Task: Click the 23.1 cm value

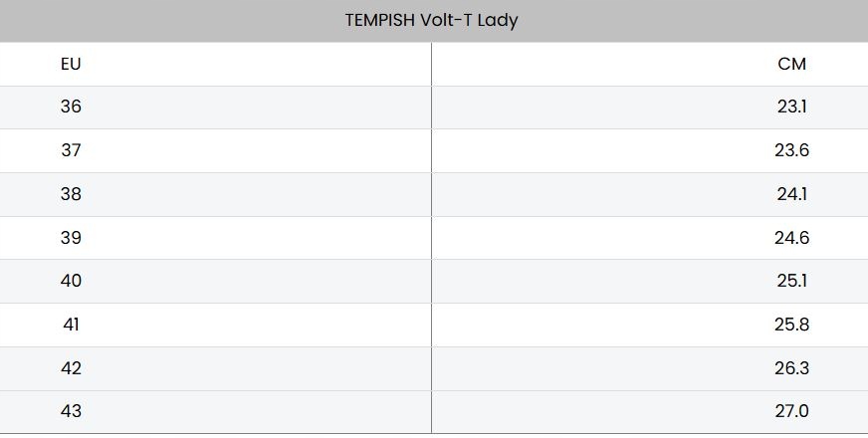Action: pos(791,107)
